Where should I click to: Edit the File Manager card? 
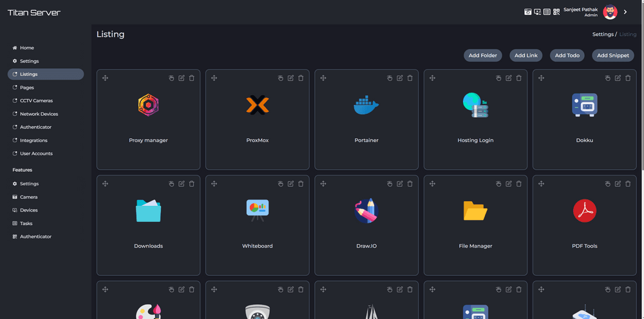pos(509,184)
